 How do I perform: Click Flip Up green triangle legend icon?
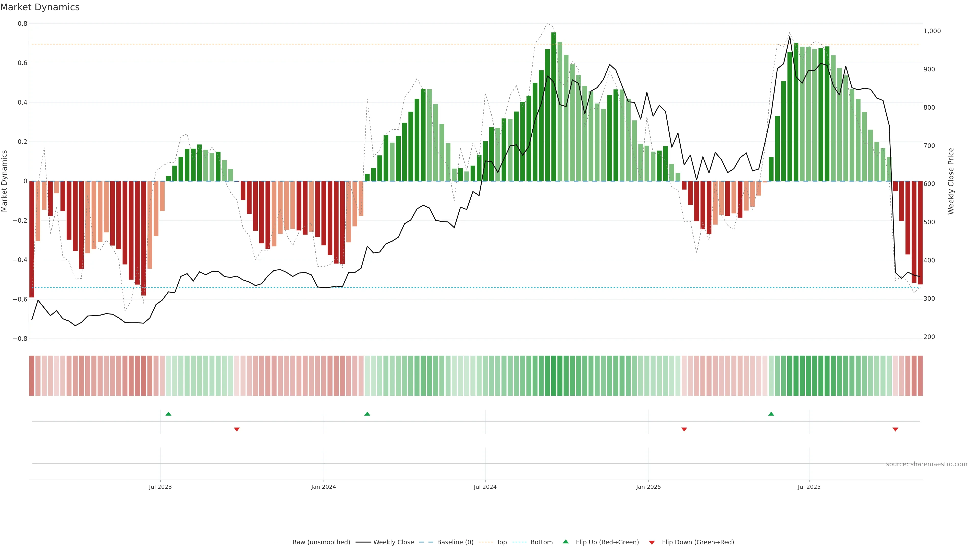[566, 542]
